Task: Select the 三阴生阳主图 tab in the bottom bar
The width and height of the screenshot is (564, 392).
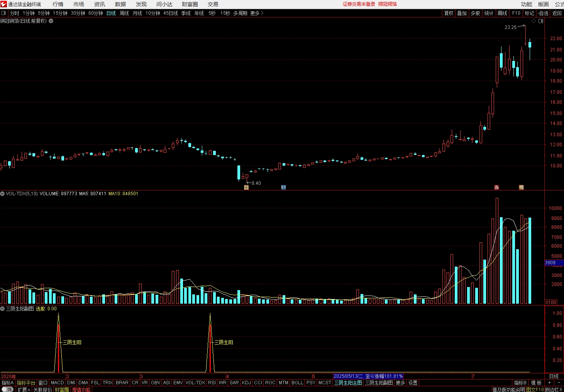Action: [348, 383]
